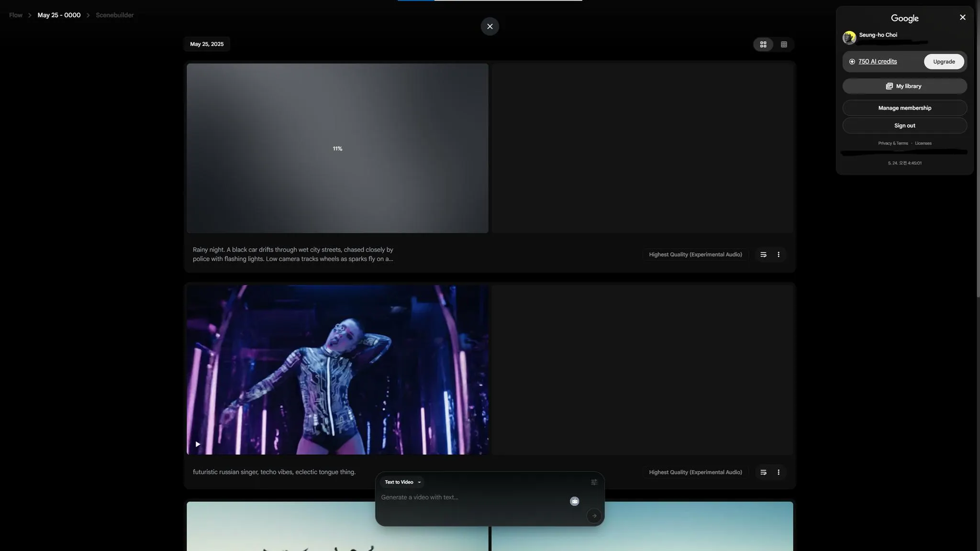980x551 pixels.
Task: Click the Generate a video text field
Action: coord(469,497)
